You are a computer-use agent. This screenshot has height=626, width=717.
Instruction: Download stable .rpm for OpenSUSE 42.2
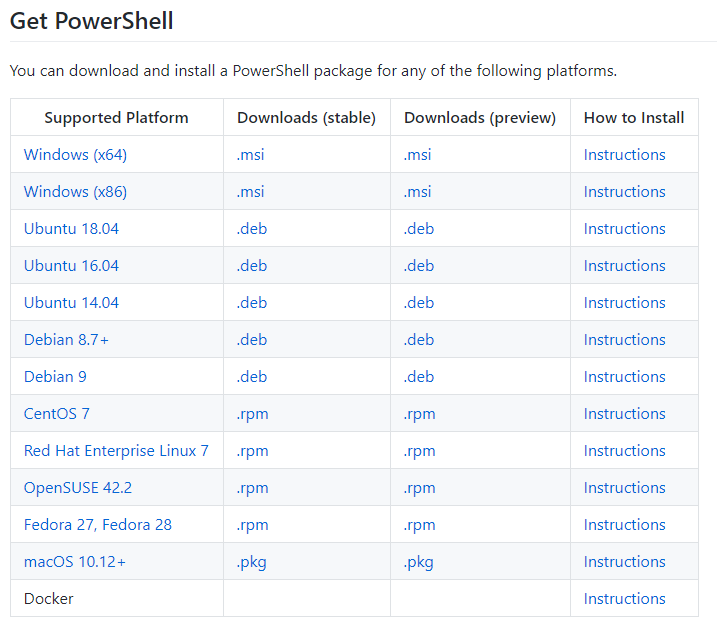(x=252, y=489)
